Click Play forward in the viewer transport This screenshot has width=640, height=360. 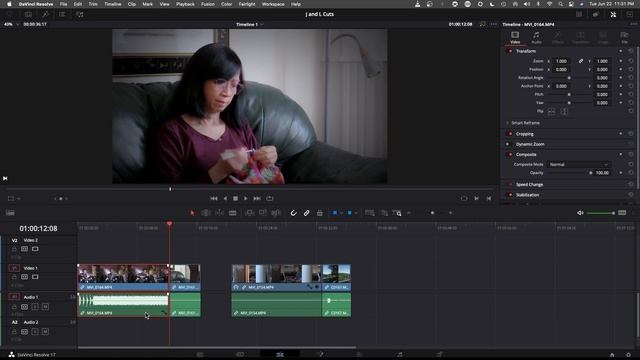[x=246, y=198]
